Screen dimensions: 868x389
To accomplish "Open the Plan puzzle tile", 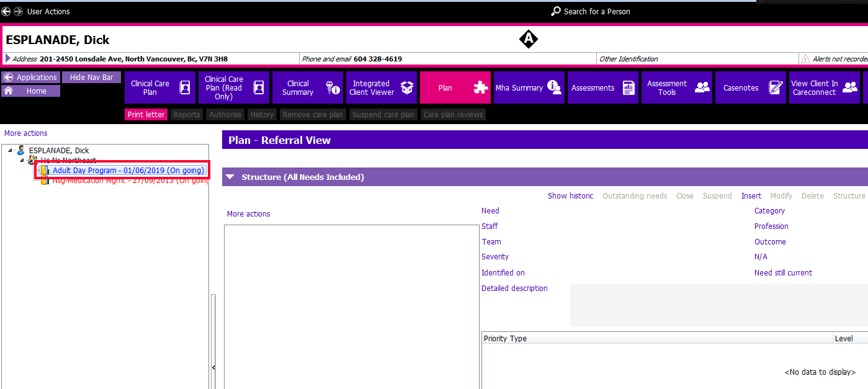I will [456, 87].
